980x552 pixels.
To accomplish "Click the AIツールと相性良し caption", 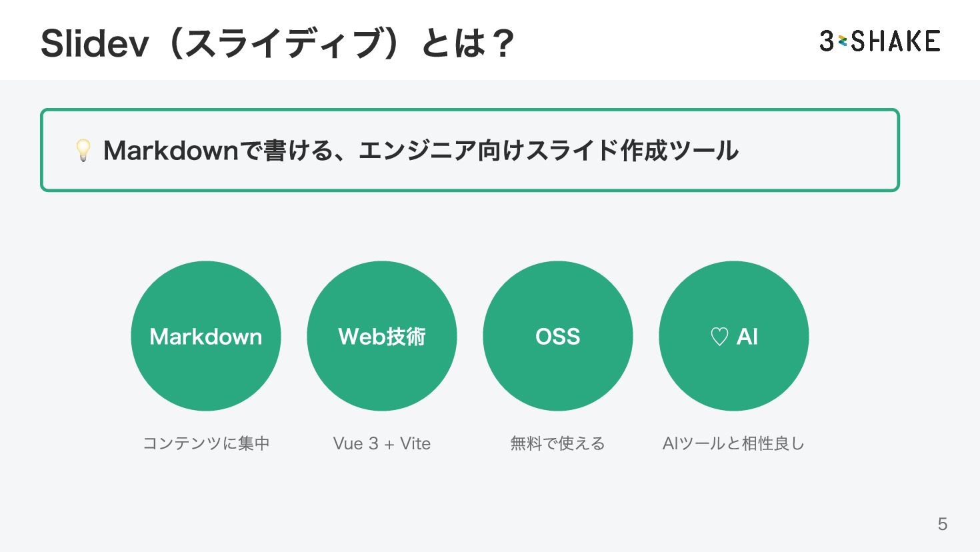I will pyautogui.click(x=734, y=443).
